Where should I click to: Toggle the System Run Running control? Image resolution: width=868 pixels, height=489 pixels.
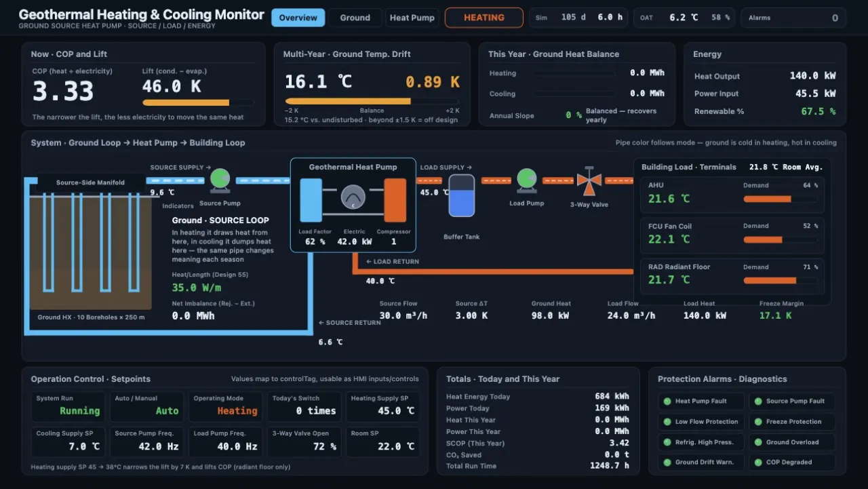(68, 405)
